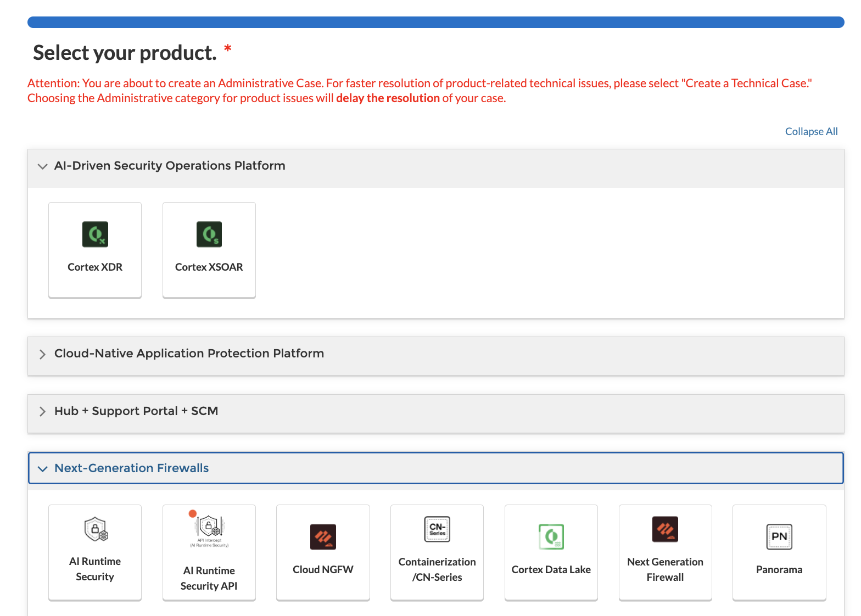The height and width of the screenshot is (616, 861).
Task: Click the bold 'delay the resolution' text
Action: click(x=388, y=98)
